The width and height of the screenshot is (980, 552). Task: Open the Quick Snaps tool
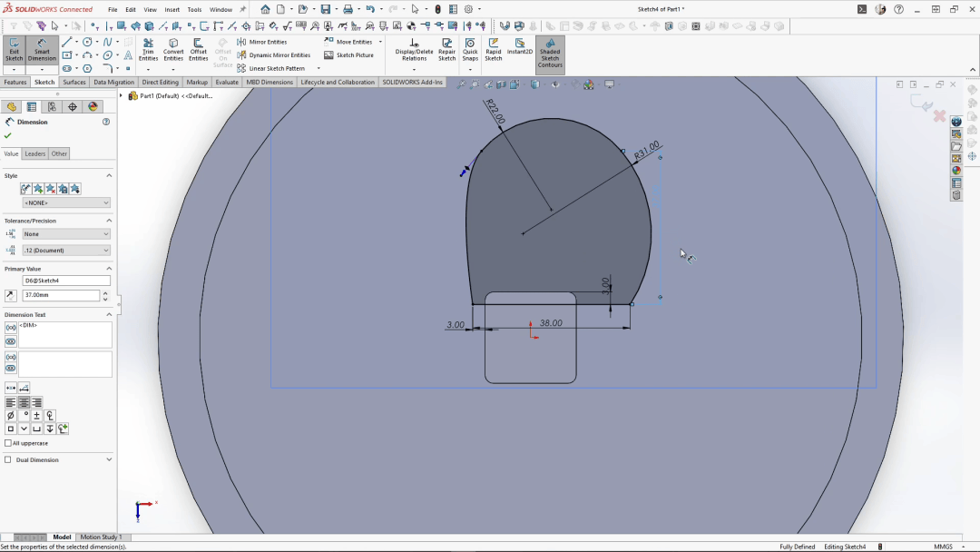tap(470, 50)
